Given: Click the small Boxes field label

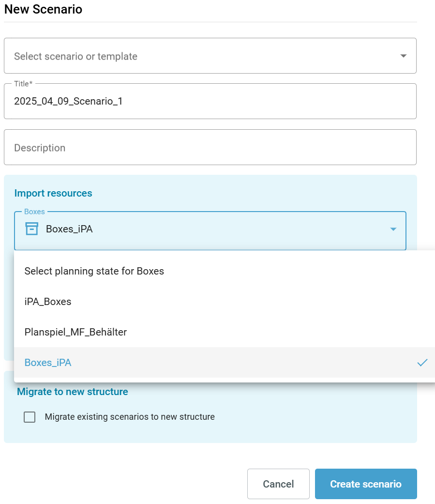Looking at the screenshot, I should [34, 212].
